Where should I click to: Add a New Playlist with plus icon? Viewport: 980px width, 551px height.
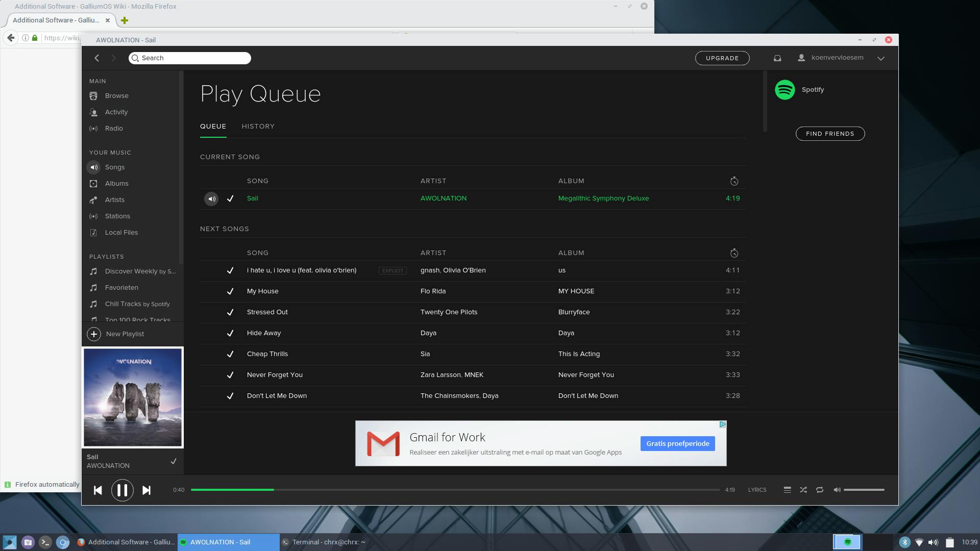coord(94,334)
